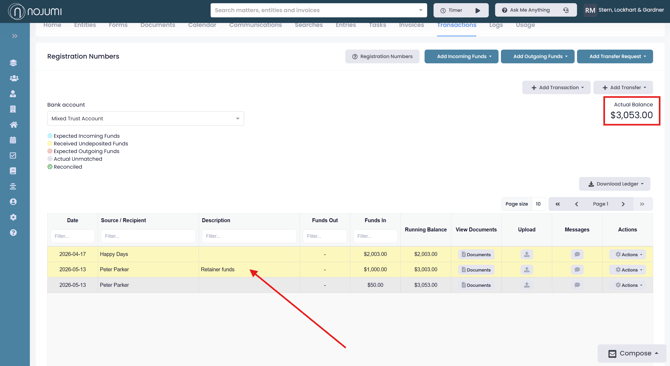Click the Source / Recipient filter input
The height and width of the screenshot is (366, 670).
tap(148, 236)
